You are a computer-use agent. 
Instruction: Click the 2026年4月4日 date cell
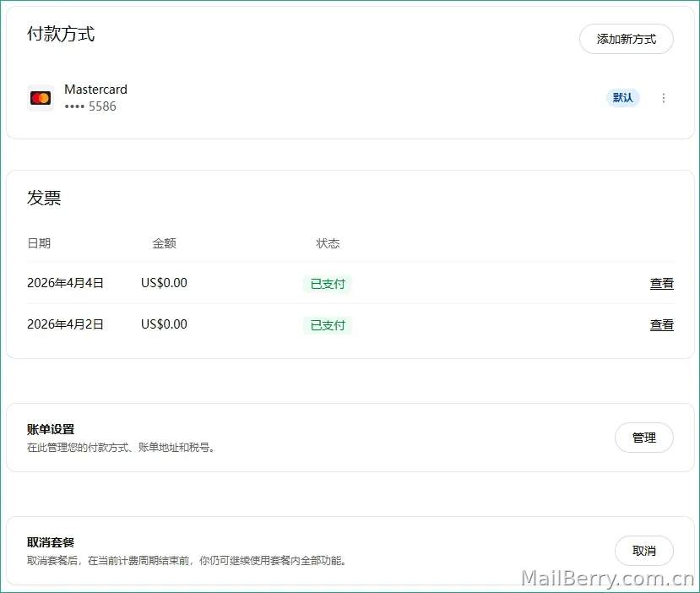(x=65, y=283)
